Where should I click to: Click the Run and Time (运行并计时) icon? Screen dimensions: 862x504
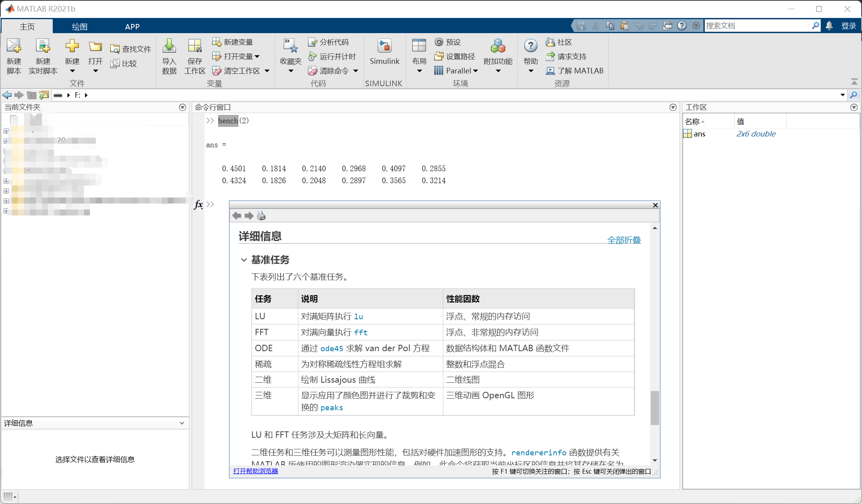tap(313, 56)
